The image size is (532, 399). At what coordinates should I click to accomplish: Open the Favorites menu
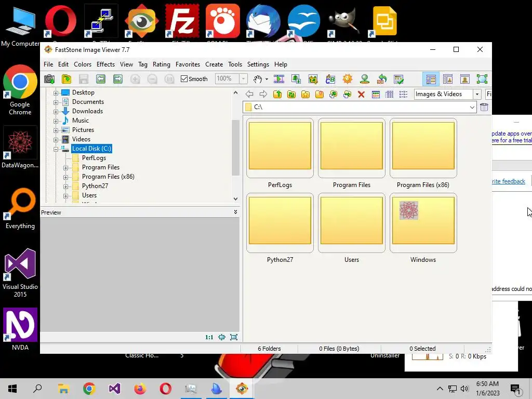point(188,64)
